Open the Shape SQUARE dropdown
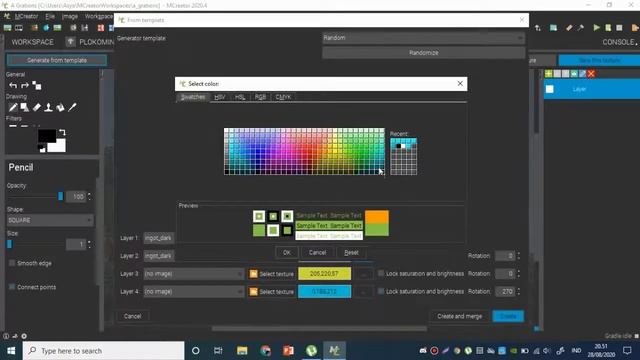Screen dimensions: 640x360 coord(50,220)
